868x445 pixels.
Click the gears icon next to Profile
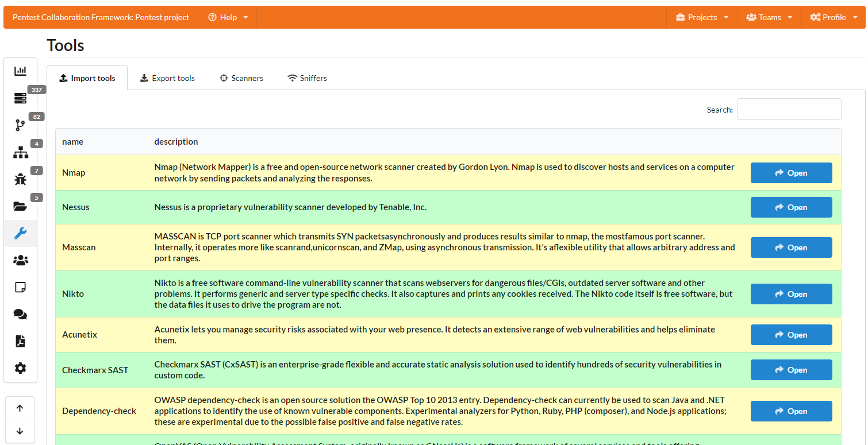815,17
